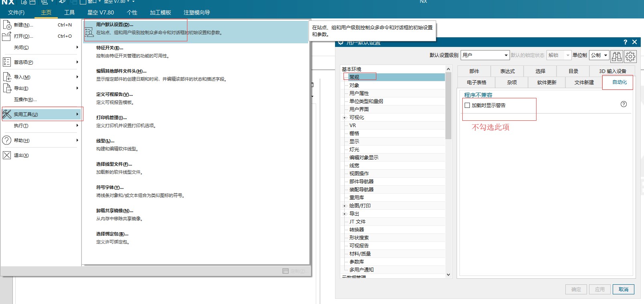Open the 注塑模向导 ribbon tab
644x304 pixels.
point(197,12)
